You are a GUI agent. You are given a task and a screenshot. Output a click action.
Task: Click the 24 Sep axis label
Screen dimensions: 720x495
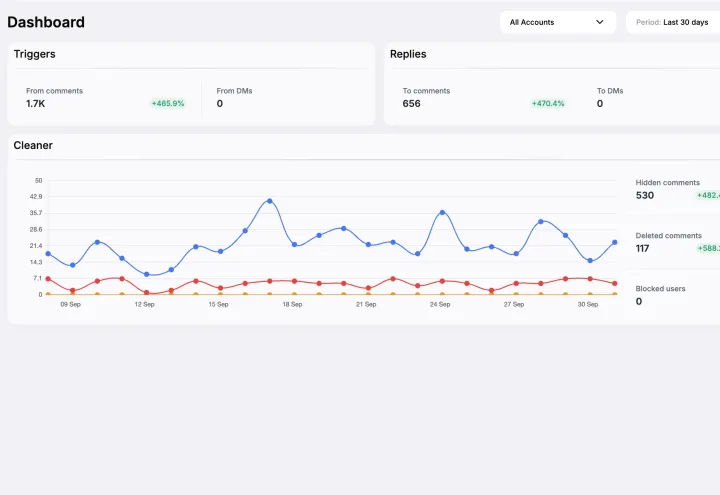(x=440, y=304)
